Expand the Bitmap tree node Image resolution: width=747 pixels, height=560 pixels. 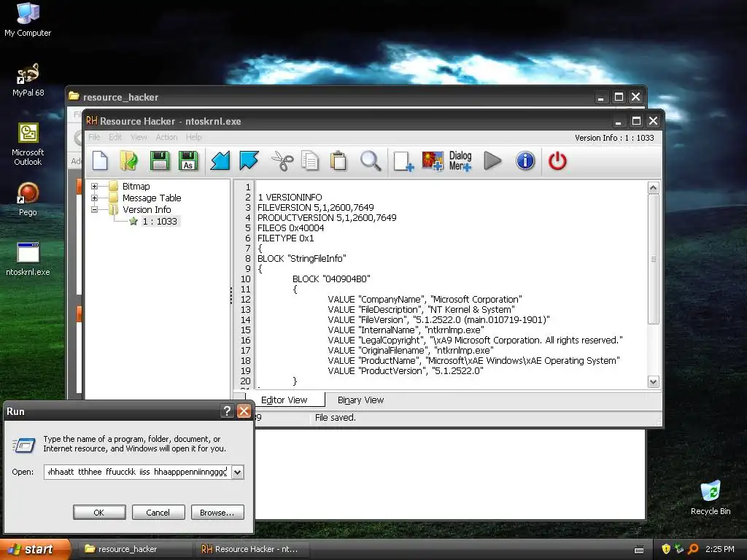coord(94,186)
